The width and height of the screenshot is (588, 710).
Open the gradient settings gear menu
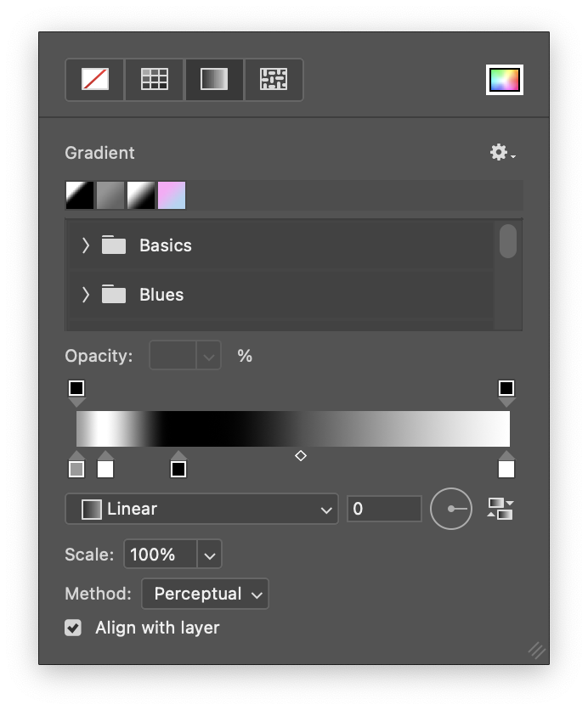(x=502, y=153)
